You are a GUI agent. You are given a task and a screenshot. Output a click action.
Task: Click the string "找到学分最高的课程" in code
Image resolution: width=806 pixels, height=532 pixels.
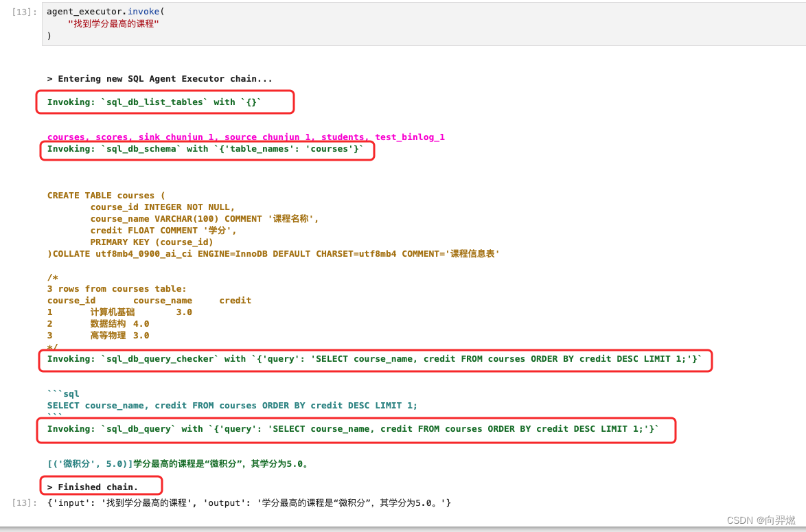click(x=113, y=23)
